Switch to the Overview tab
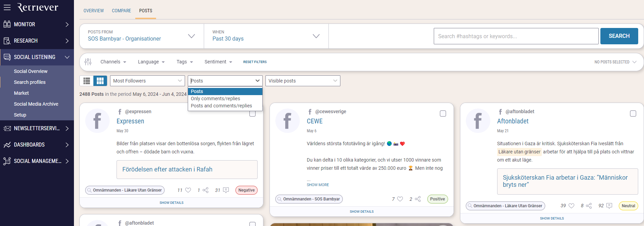 pyautogui.click(x=94, y=11)
